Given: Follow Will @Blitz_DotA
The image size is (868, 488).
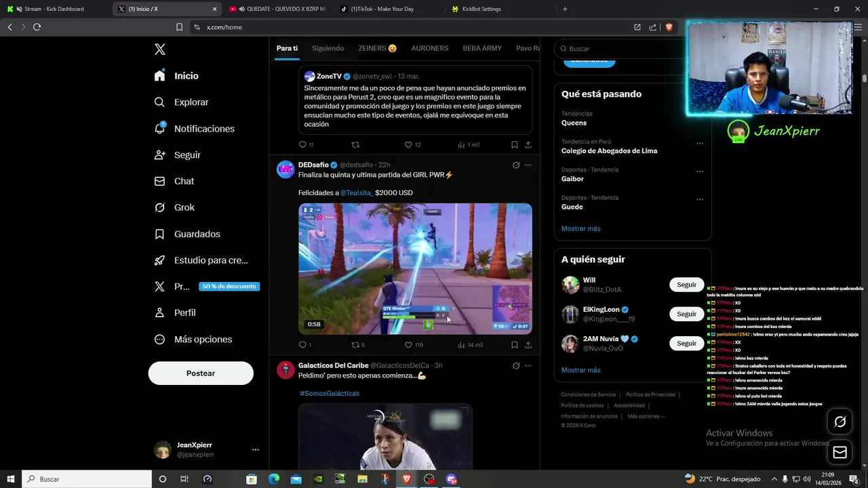Looking at the screenshot, I should [x=686, y=285].
